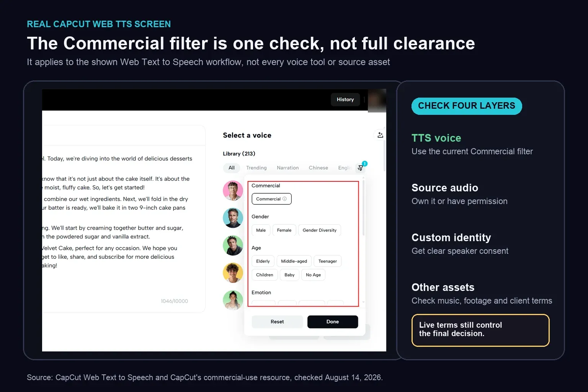Click the Library (213) label

pyautogui.click(x=239, y=154)
